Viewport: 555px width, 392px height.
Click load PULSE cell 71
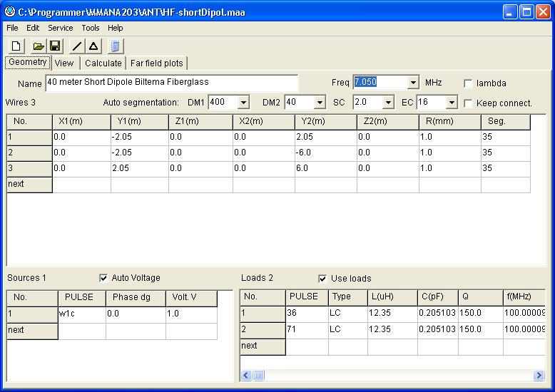tap(307, 330)
